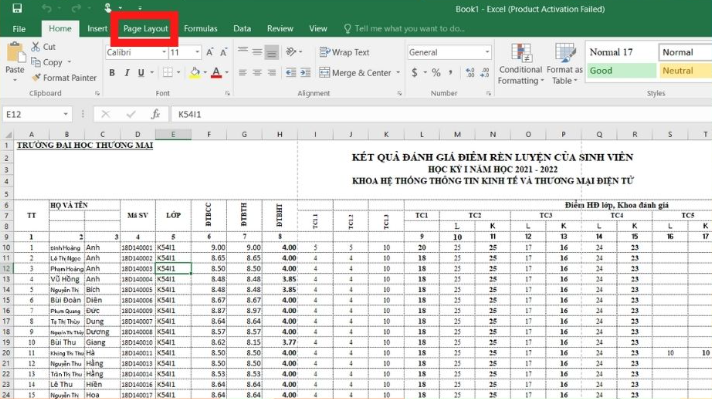Expand the Name Box dropdown

click(66, 114)
